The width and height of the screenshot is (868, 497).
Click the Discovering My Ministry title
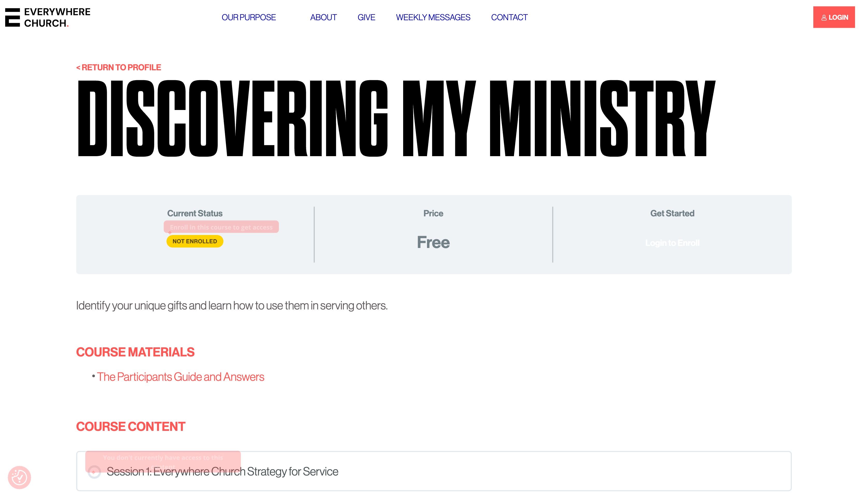(397, 119)
